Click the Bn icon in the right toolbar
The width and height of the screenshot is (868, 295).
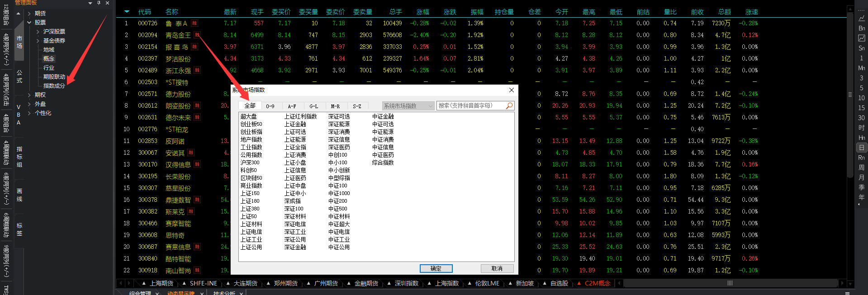(861, 28)
